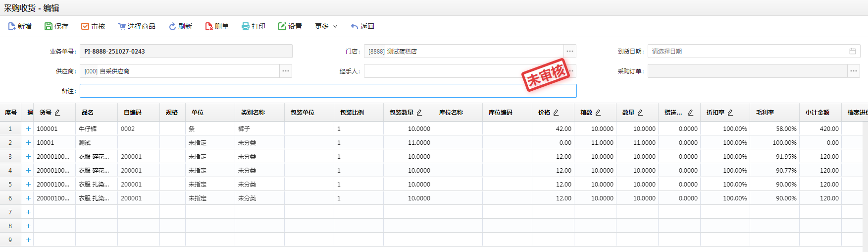Click the 审核 (Audit) toolbar icon

tap(85, 26)
